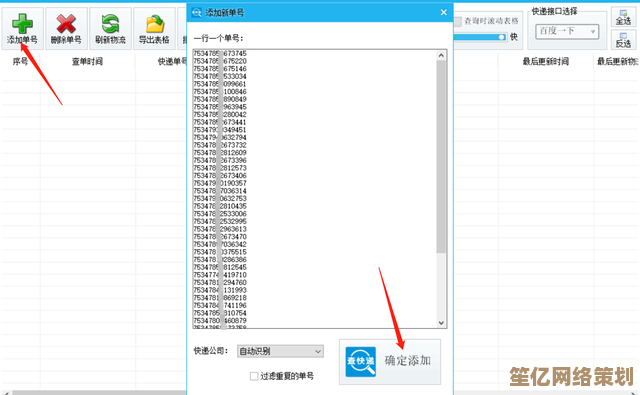The height and width of the screenshot is (395, 640).
Task: Tick the 过滤重复的单号 checkbox
Action: pyautogui.click(x=254, y=376)
